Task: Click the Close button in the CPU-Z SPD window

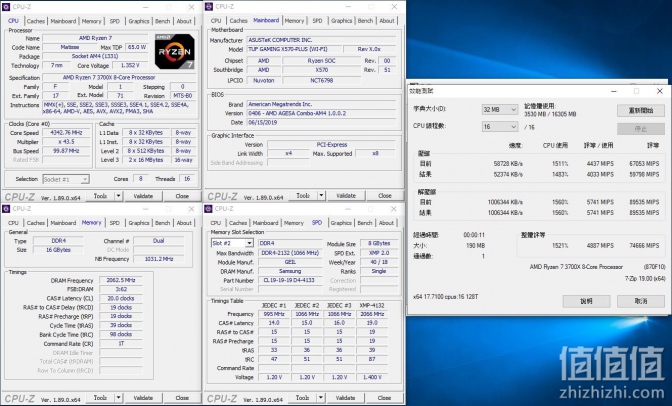Action: pyautogui.click(x=384, y=398)
